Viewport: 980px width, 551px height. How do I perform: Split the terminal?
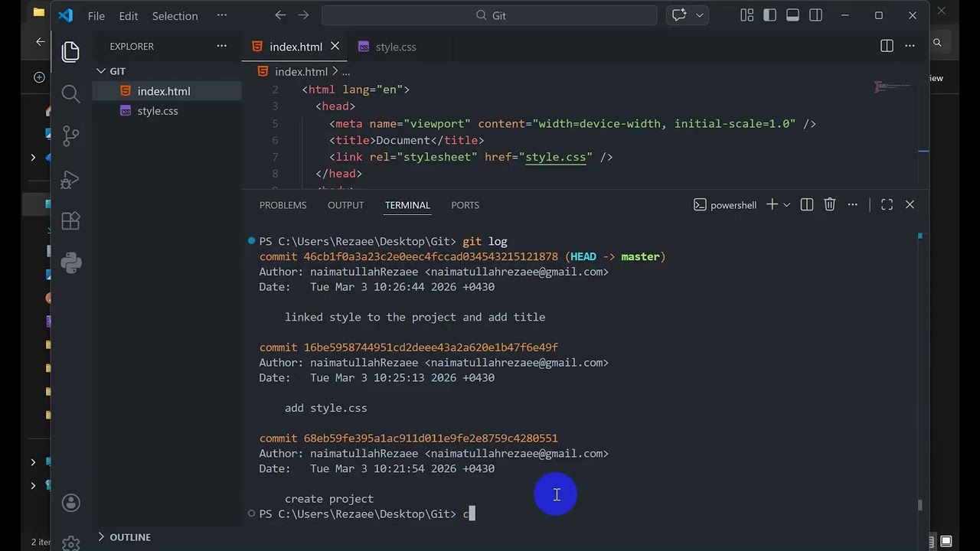[807, 204]
